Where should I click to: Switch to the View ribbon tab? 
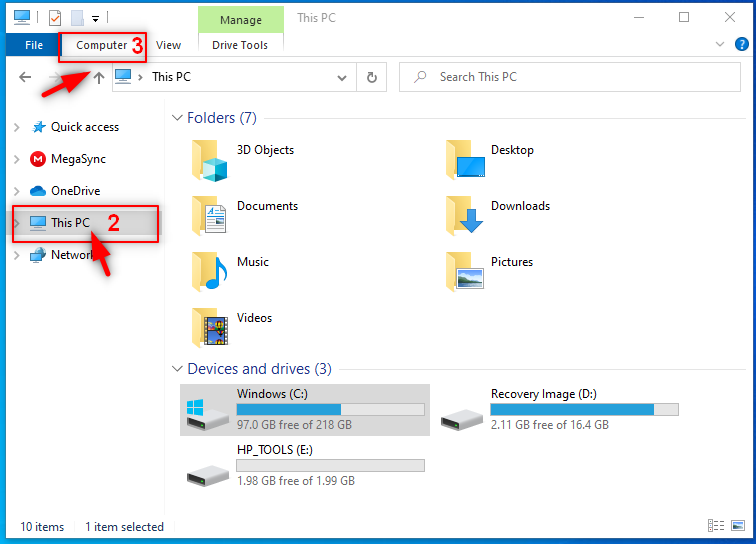(x=168, y=45)
